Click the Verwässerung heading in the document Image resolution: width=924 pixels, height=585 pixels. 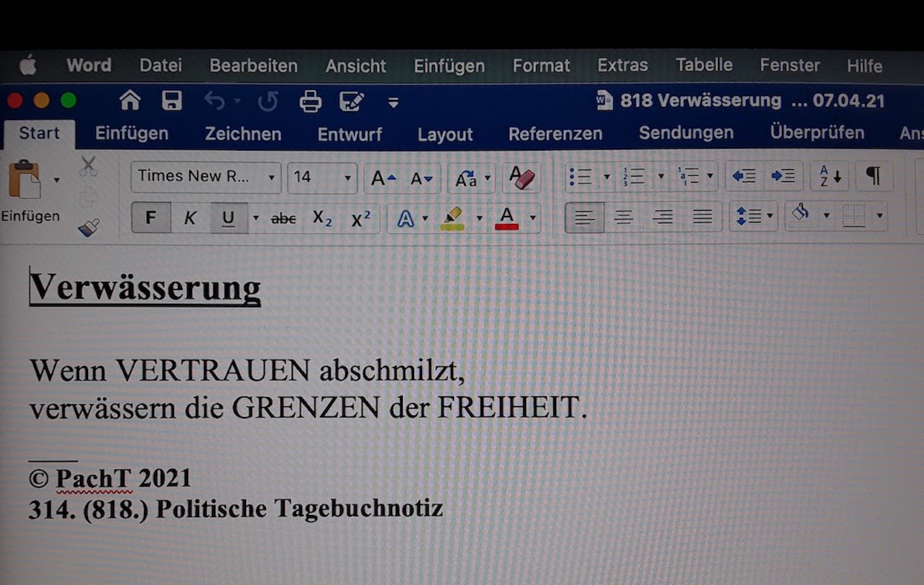(x=145, y=288)
